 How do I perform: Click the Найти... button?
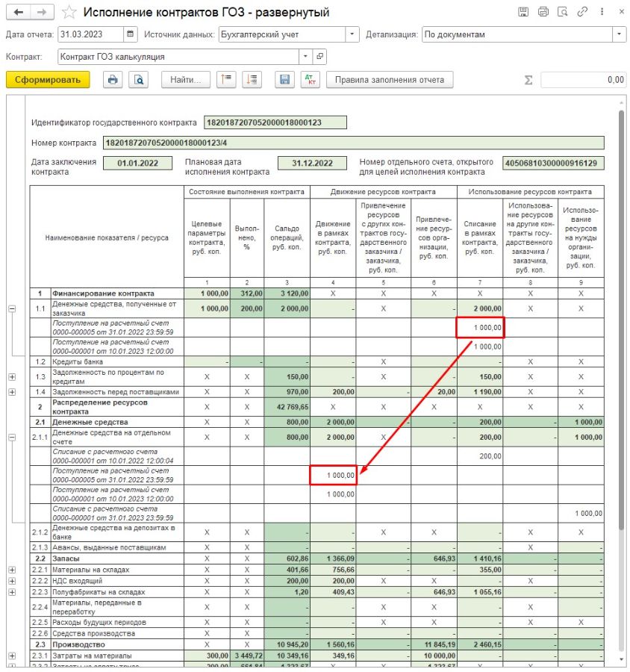(186, 80)
